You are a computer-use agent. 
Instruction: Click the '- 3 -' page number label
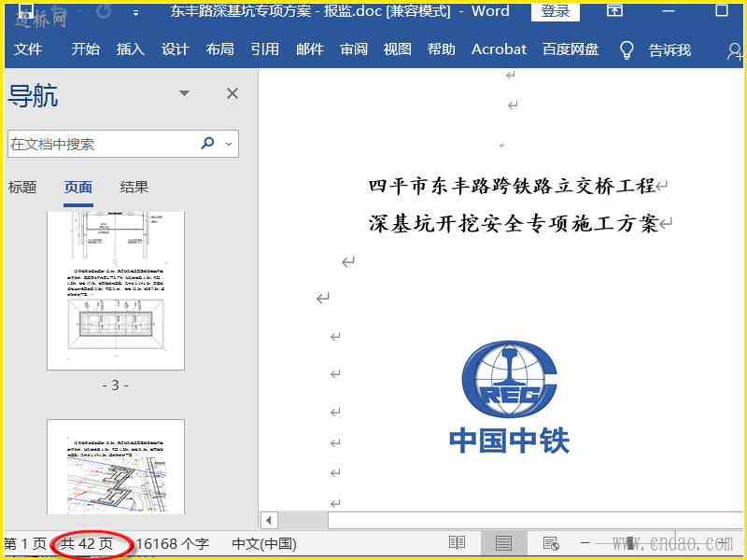pos(115,385)
